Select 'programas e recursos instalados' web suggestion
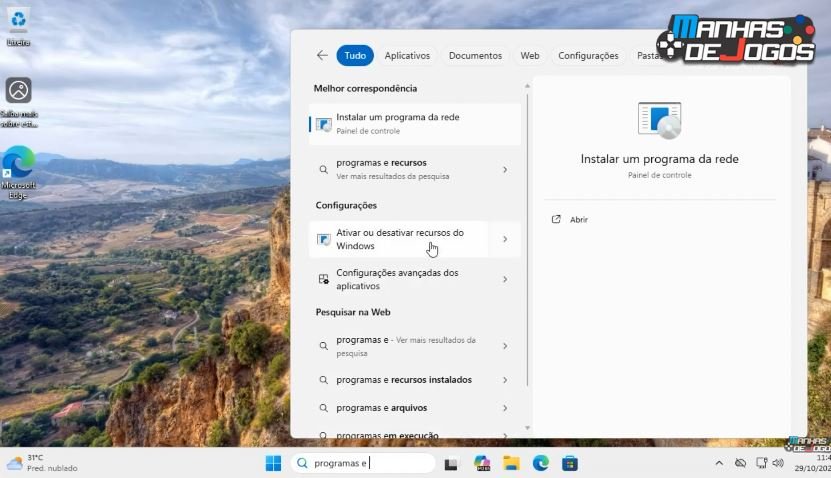This screenshot has width=831, height=478. (x=404, y=380)
